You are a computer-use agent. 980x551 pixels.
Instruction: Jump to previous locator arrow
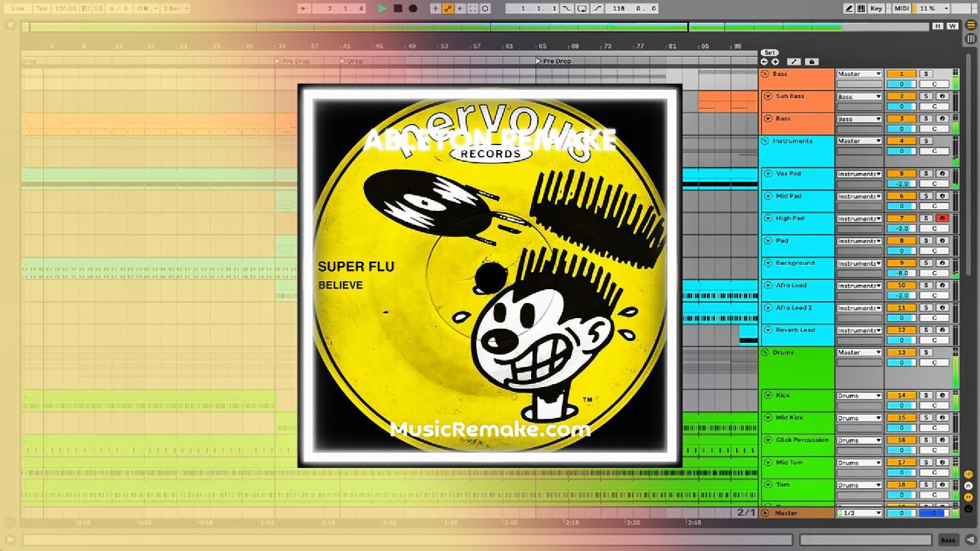(x=764, y=62)
